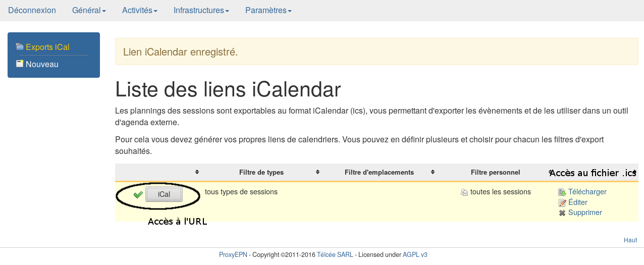
Task: Sort by Filtre de types column
Action: point(261,172)
